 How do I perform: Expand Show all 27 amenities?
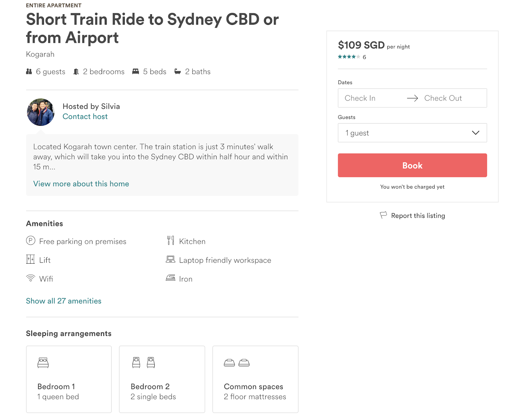click(x=64, y=301)
